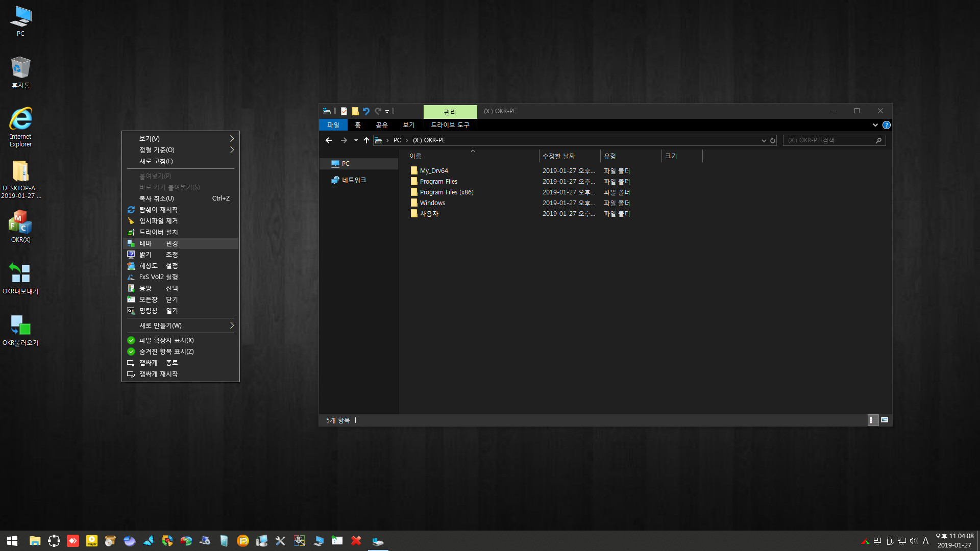Launch Internet Explorer from the desktop
This screenshot has width=980, height=551.
pos(20,127)
